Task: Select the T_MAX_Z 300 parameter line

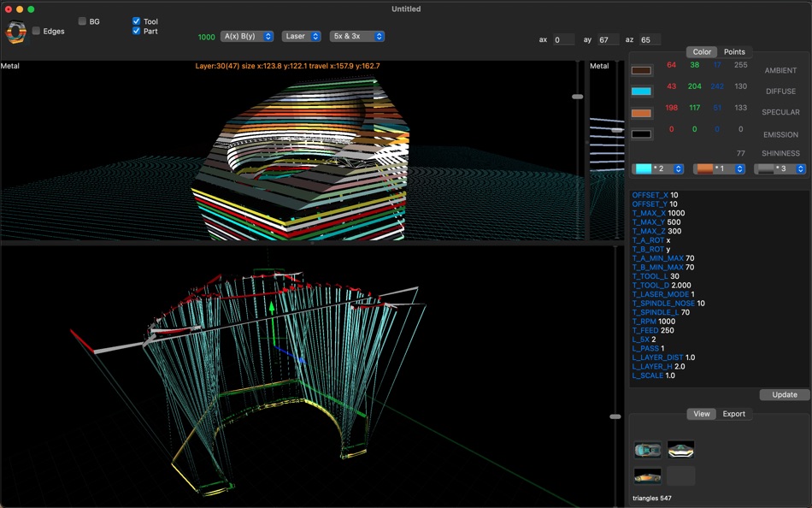Action: (x=656, y=231)
